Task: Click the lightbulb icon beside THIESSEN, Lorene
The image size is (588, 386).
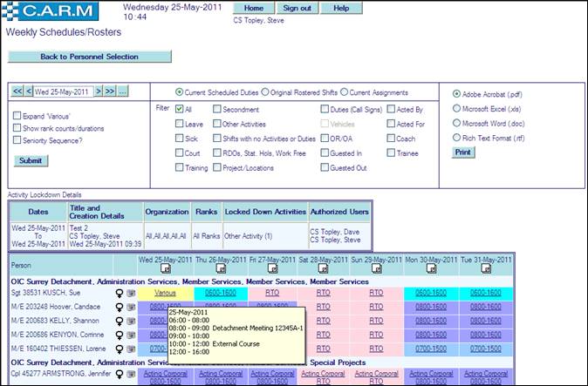Action: (x=119, y=348)
